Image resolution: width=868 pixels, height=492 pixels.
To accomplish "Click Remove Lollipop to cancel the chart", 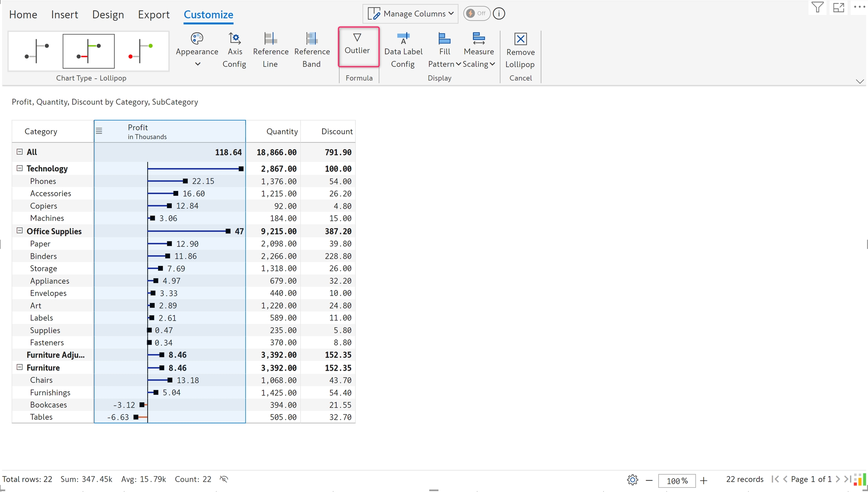I will pos(520,50).
